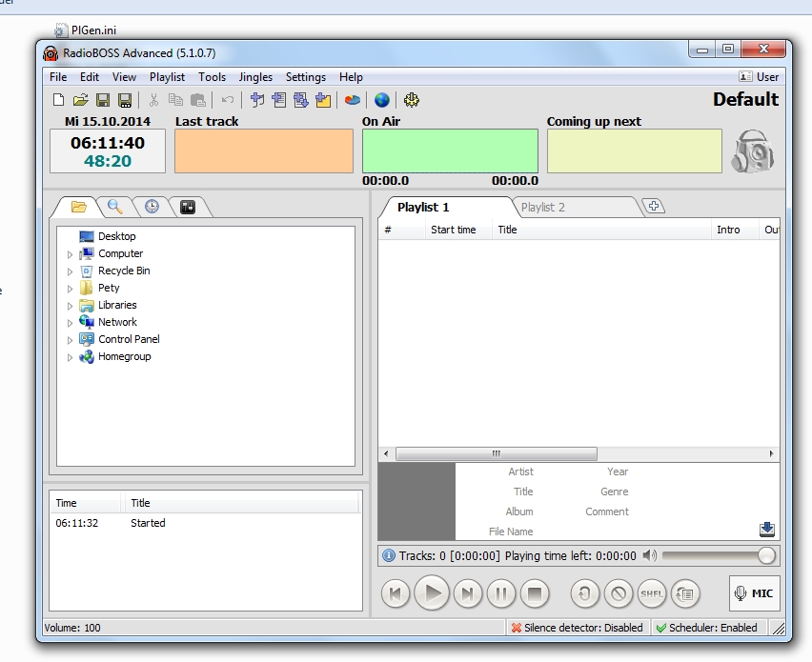Expand the Recycle Bin tree node
The width and height of the screenshot is (812, 662).
tap(70, 271)
